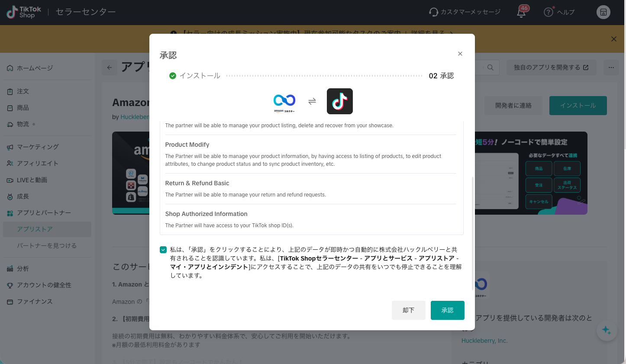Image resolution: width=626 pixels, height=364 pixels.
Task: Open the three-dot more options menu
Action: (x=611, y=68)
